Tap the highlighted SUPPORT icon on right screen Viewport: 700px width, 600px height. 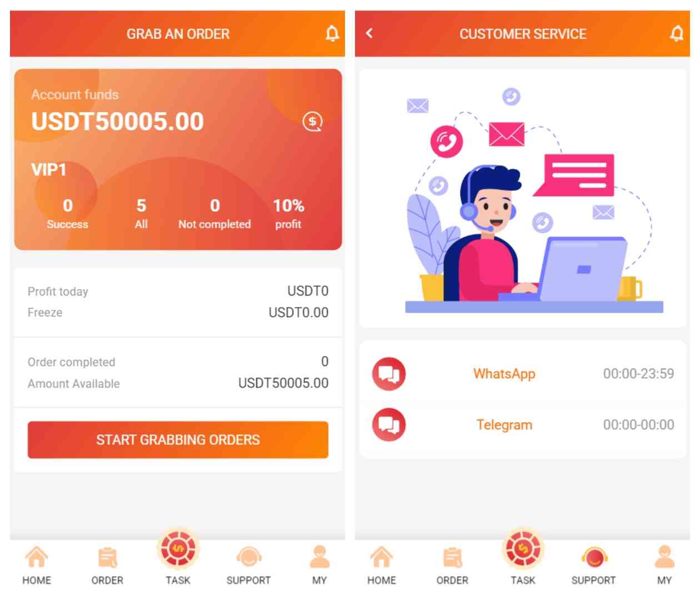click(x=593, y=558)
